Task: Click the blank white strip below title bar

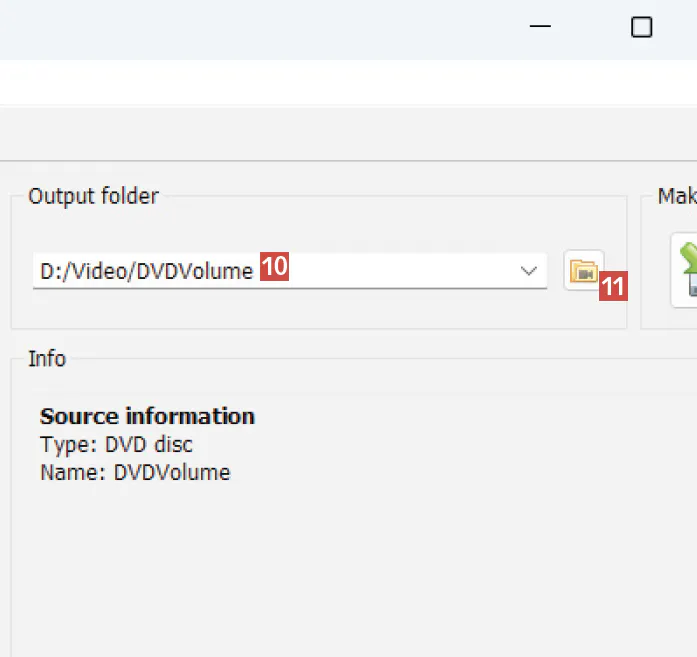Action: [300, 82]
